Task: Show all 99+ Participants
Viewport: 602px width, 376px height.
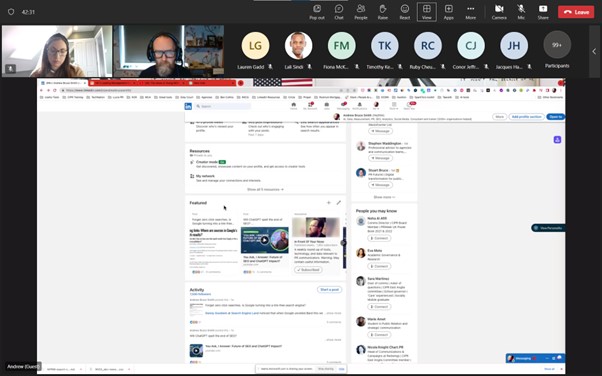Action: pos(557,50)
